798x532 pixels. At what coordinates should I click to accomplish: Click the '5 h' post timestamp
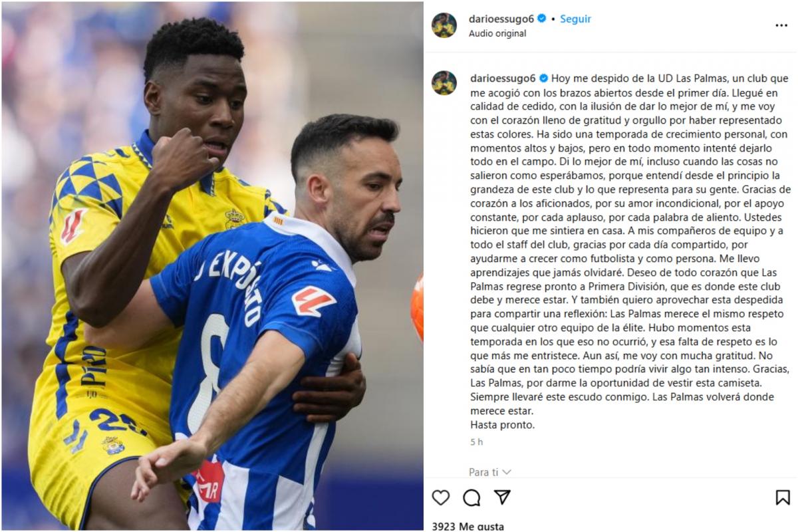476,442
